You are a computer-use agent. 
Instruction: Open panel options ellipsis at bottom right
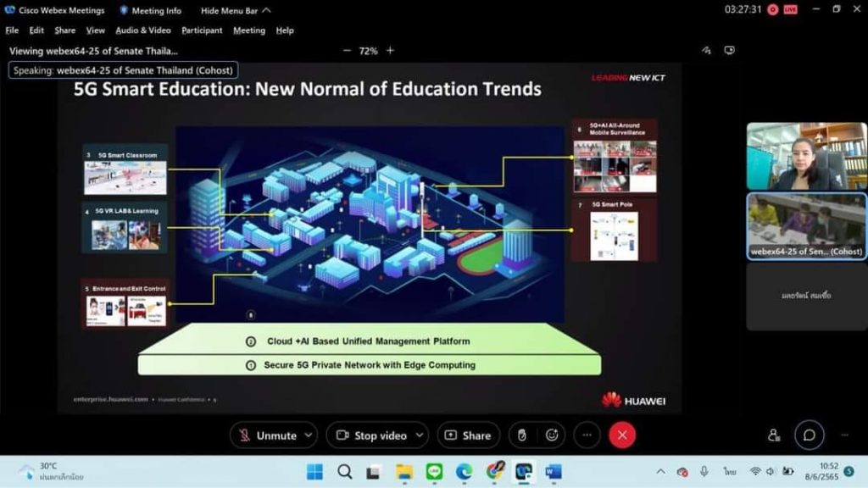tap(845, 435)
